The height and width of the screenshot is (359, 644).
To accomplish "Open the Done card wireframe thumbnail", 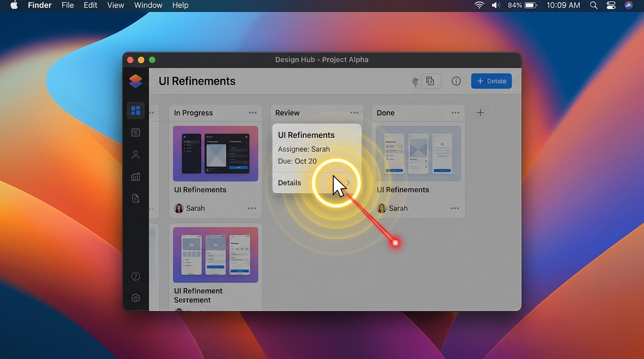I will point(418,153).
